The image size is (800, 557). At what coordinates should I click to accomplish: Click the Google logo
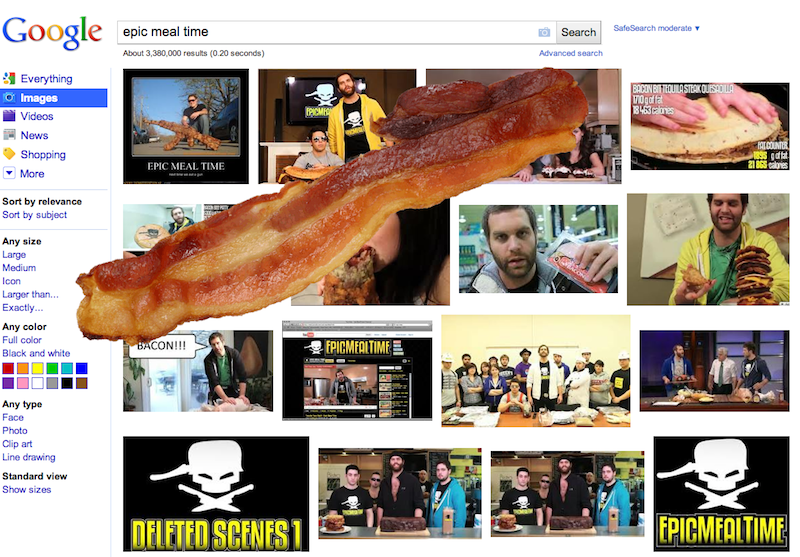tap(54, 34)
